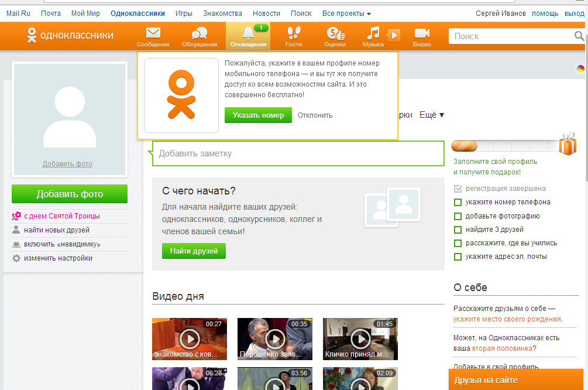Open Обсуждения speech bubbles icon
This screenshot has height=390, width=588.
(199, 33)
